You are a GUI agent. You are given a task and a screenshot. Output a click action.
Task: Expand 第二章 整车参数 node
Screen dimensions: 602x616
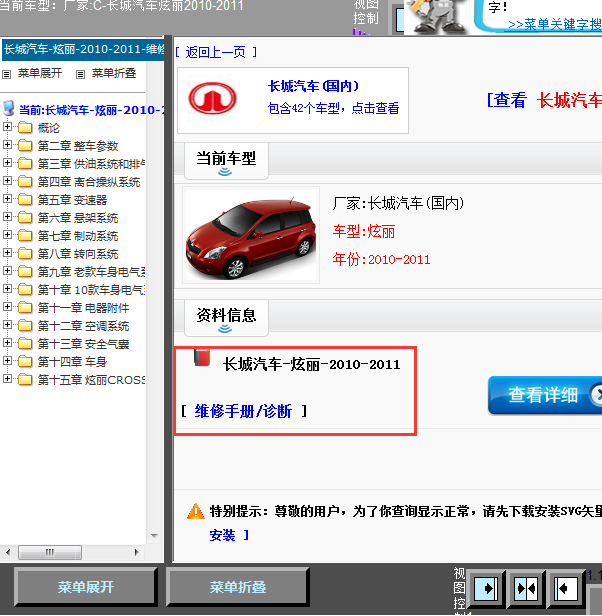coord(7,145)
